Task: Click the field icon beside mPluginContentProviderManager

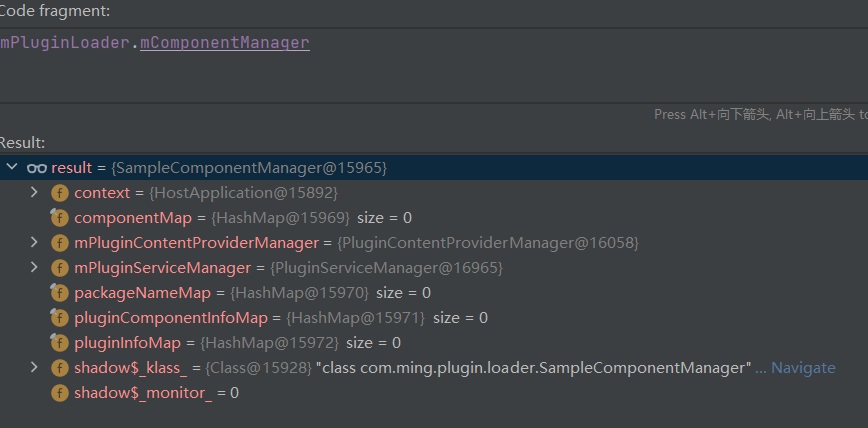Action: pyautogui.click(x=60, y=243)
